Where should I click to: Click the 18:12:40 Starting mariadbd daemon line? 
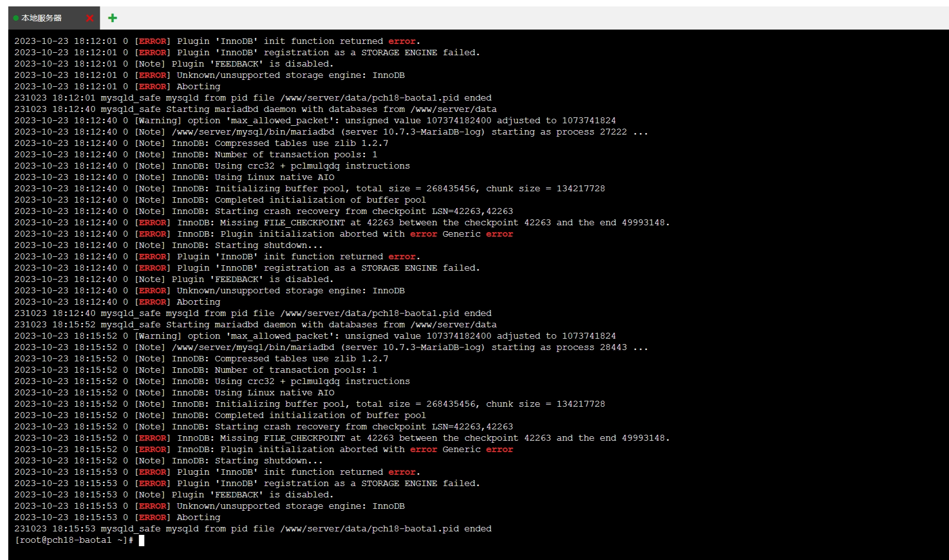click(255, 109)
